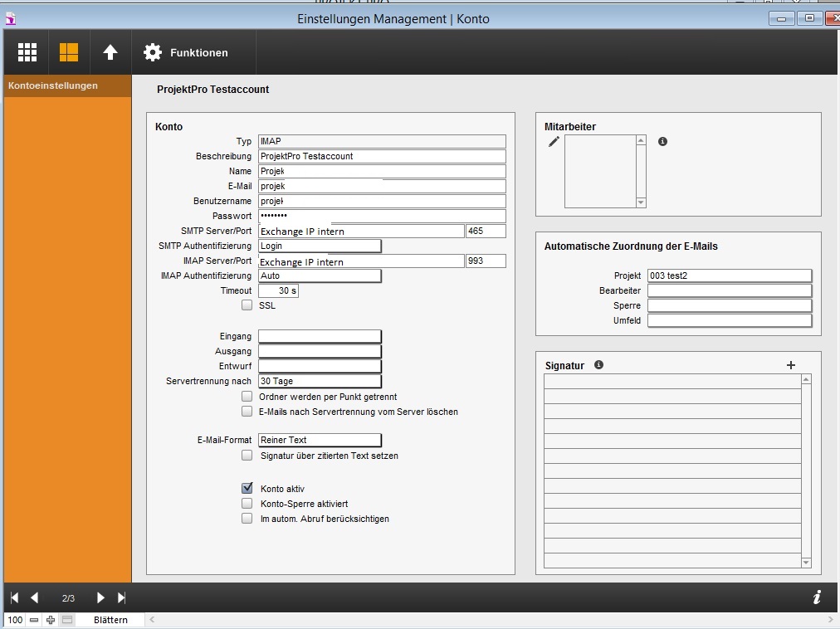840x629 pixels.
Task: Enable Konto-Sperre aktiviert
Action: click(247, 504)
